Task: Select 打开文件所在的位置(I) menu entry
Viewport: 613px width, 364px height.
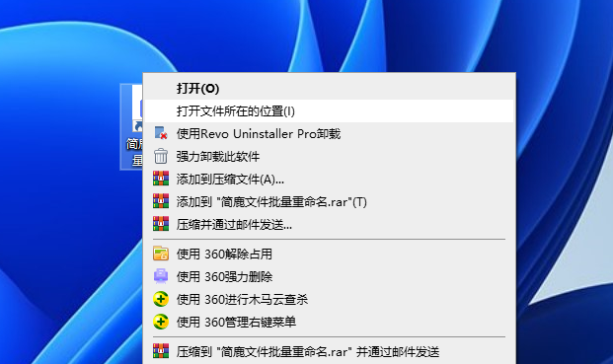Action: [329, 110]
